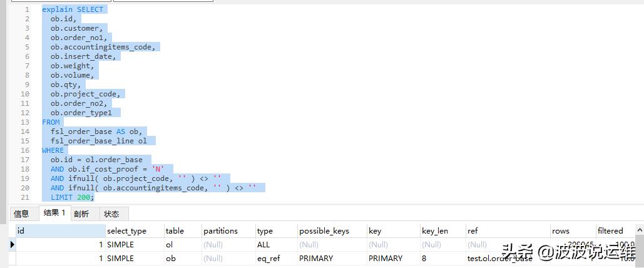The width and height of the screenshot is (644, 268).
Task: Click the 'ob.accountingitems_code,' select line
Action: (103, 47)
